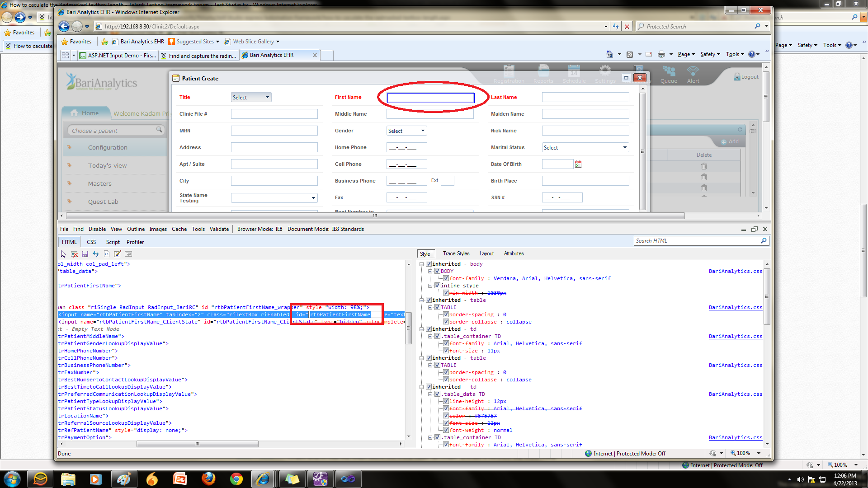Uncheck the border-spacing style checkbox
Screen dimensions: 868x488
[x=446, y=314]
